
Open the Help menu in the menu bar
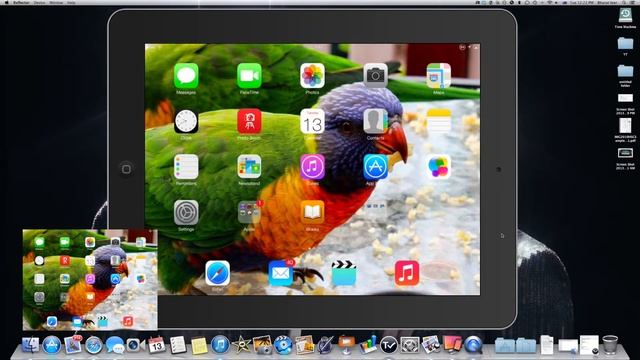coord(71,2)
